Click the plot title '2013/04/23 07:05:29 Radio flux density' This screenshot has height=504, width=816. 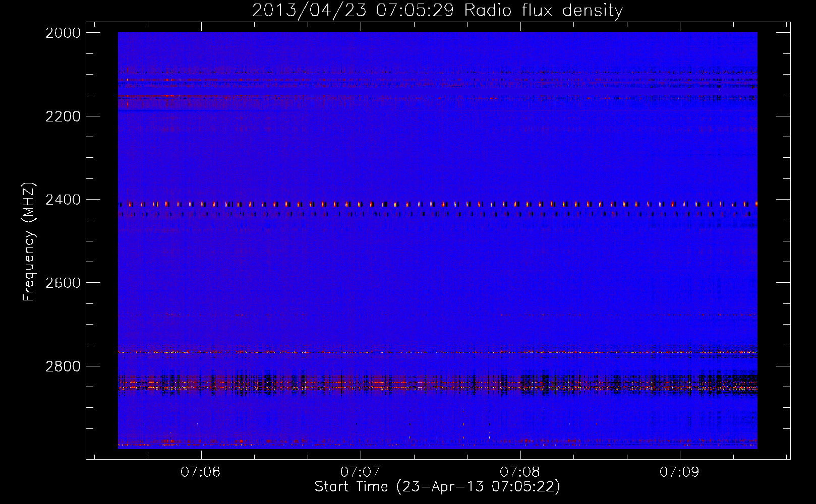click(437, 11)
